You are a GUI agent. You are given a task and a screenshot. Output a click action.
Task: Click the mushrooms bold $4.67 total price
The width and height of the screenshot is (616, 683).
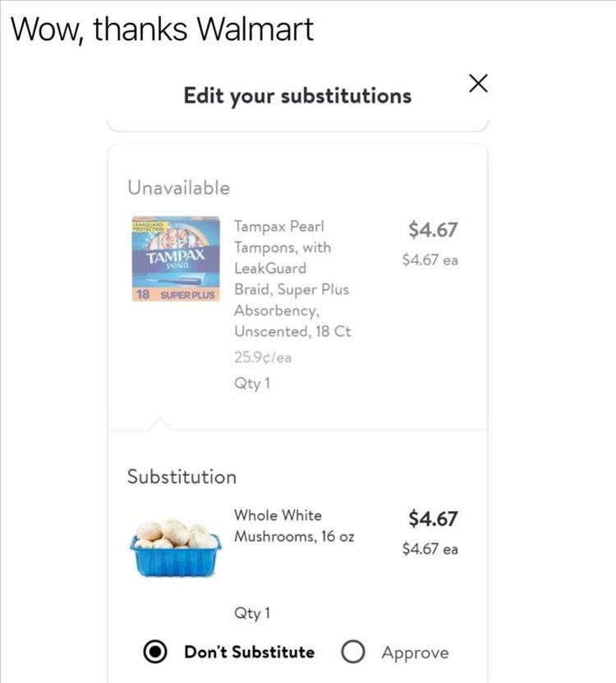point(433,519)
